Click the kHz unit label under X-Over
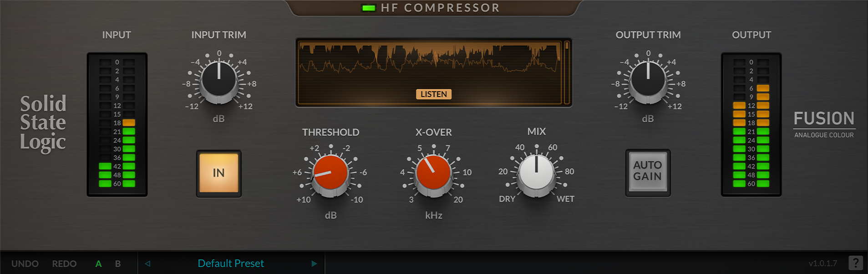 point(434,215)
